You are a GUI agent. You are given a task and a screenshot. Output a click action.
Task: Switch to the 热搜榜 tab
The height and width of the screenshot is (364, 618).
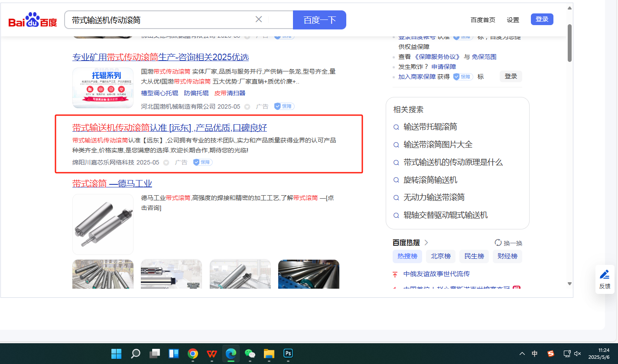tap(407, 256)
